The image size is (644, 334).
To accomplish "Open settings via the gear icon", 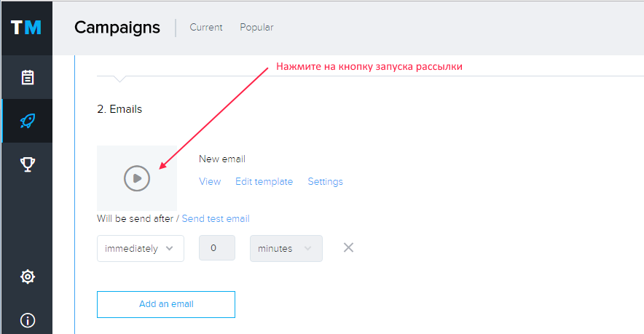I will (x=28, y=277).
